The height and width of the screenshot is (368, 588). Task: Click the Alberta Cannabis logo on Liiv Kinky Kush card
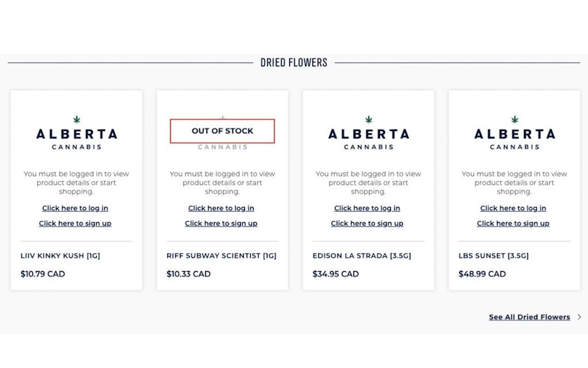point(76,134)
